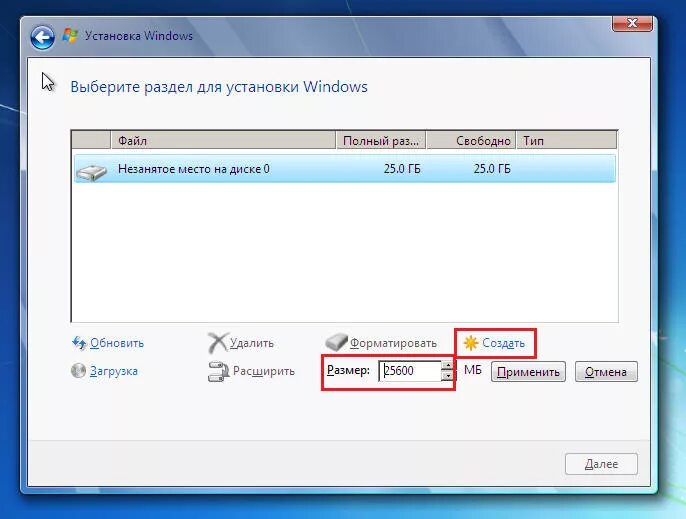
Task: Click the Расширить link
Action: (264, 371)
